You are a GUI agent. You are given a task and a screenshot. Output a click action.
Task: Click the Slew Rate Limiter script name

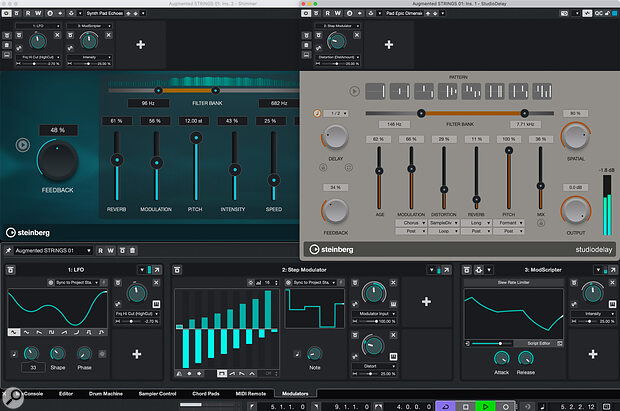[x=514, y=282]
